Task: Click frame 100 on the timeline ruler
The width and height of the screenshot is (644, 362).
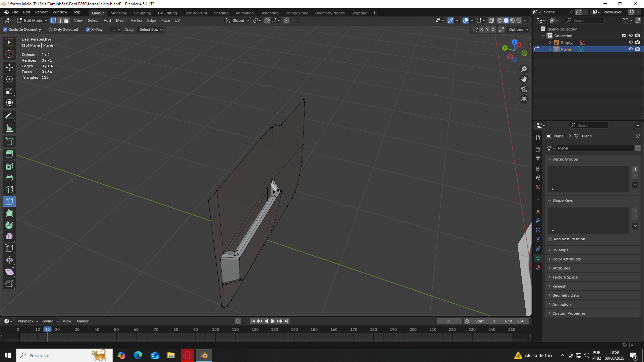Action: pos(215,329)
